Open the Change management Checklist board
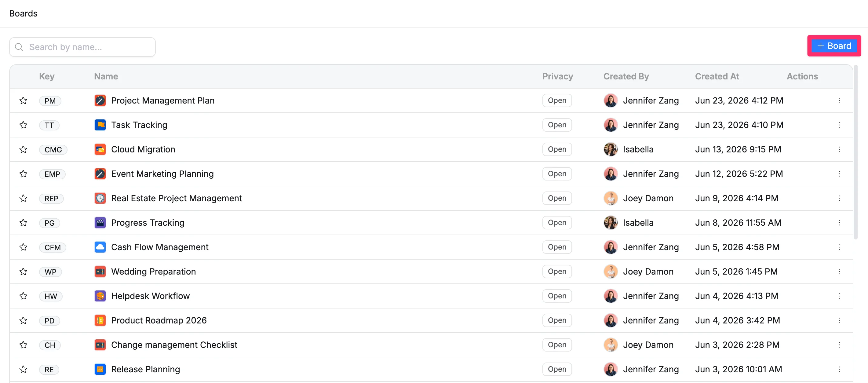Image resolution: width=868 pixels, height=383 pixels. 174,345
